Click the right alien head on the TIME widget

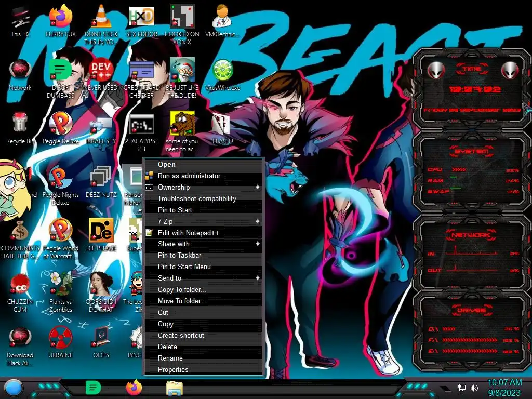click(510, 71)
